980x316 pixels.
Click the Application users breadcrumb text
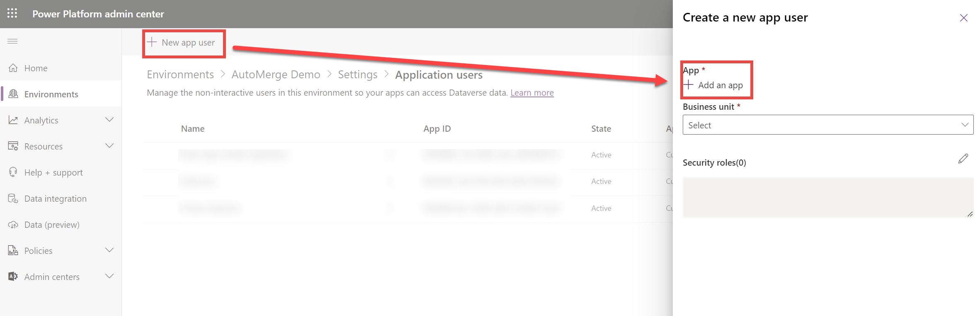[439, 75]
